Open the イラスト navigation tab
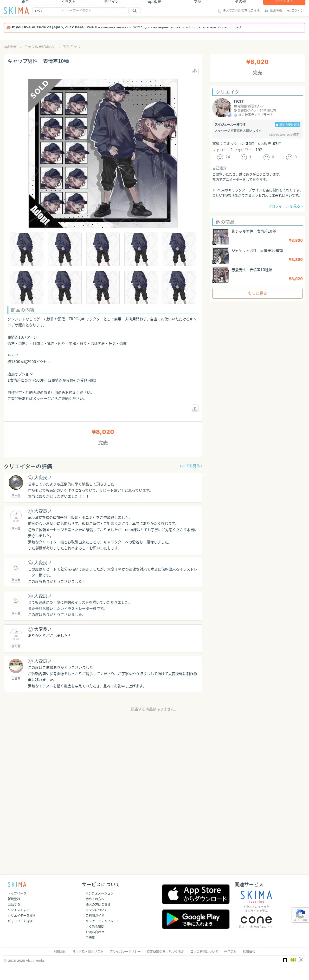Screen dimensions: 309x980 point(68,2)
